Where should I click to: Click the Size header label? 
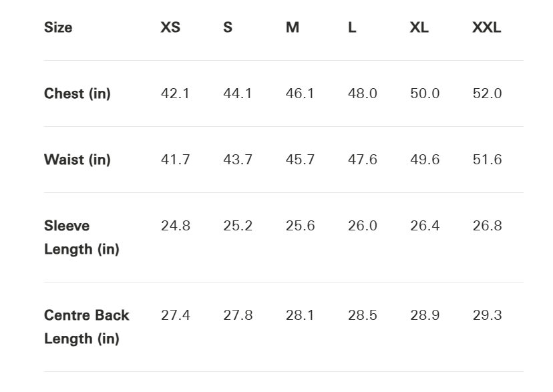tap(58, 27)
